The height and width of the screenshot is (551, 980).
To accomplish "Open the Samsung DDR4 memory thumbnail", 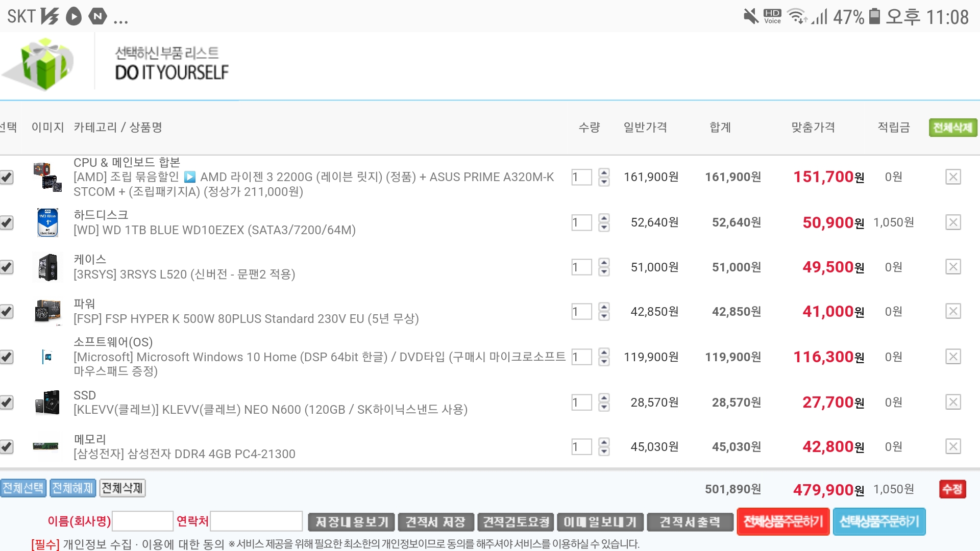I will click(x=46, y=446).
